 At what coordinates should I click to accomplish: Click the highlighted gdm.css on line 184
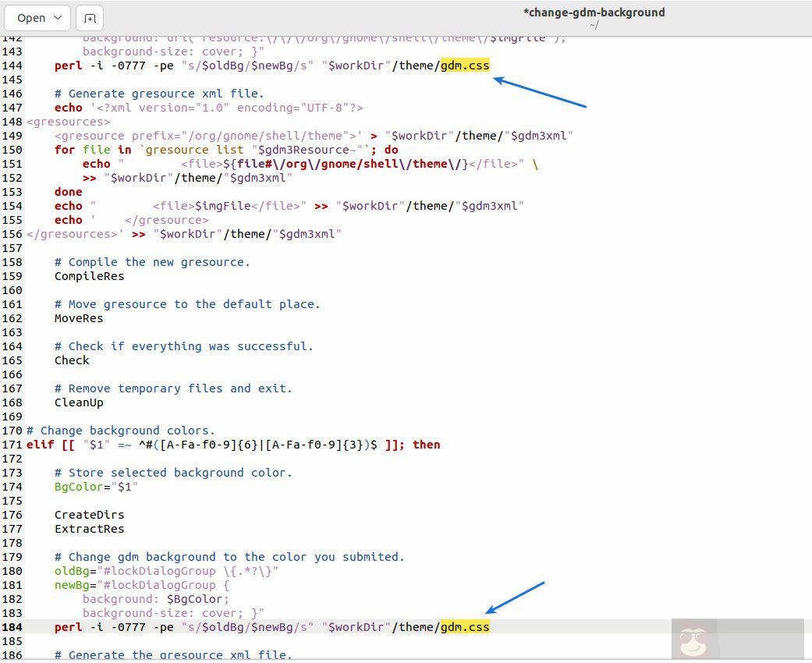click(x=465, y=626)
